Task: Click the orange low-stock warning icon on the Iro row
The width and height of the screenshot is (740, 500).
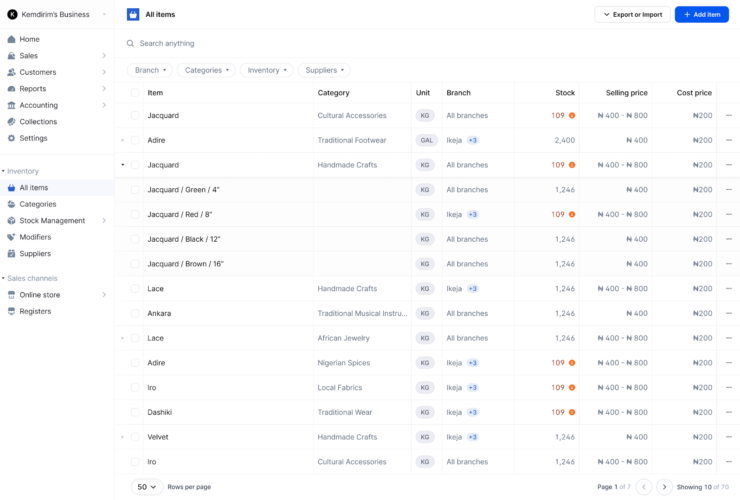Action: (x=572, y=387)
